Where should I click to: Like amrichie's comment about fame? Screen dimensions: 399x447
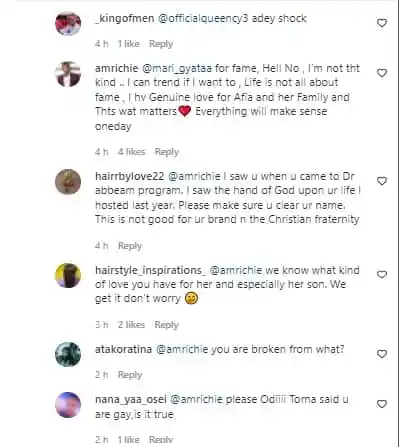382,73
